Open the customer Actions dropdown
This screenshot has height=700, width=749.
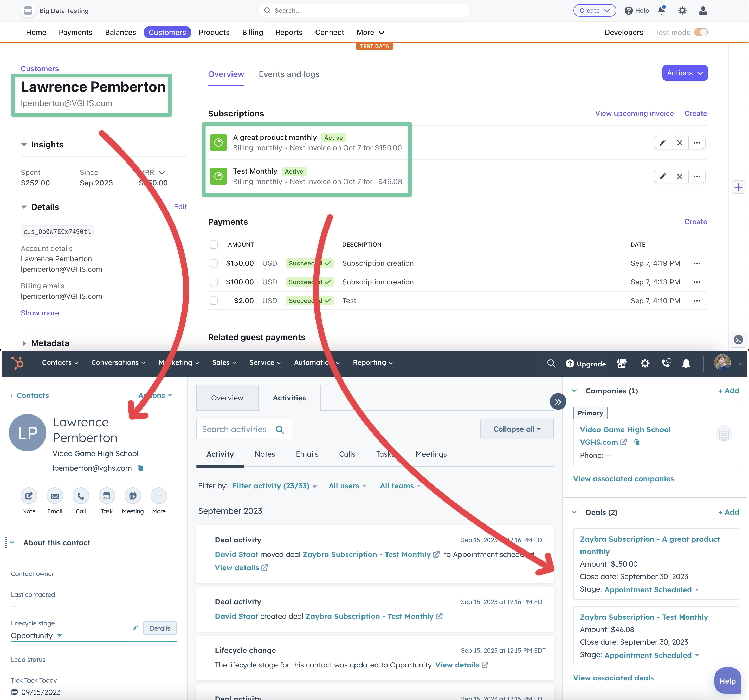tap(685, 73)
